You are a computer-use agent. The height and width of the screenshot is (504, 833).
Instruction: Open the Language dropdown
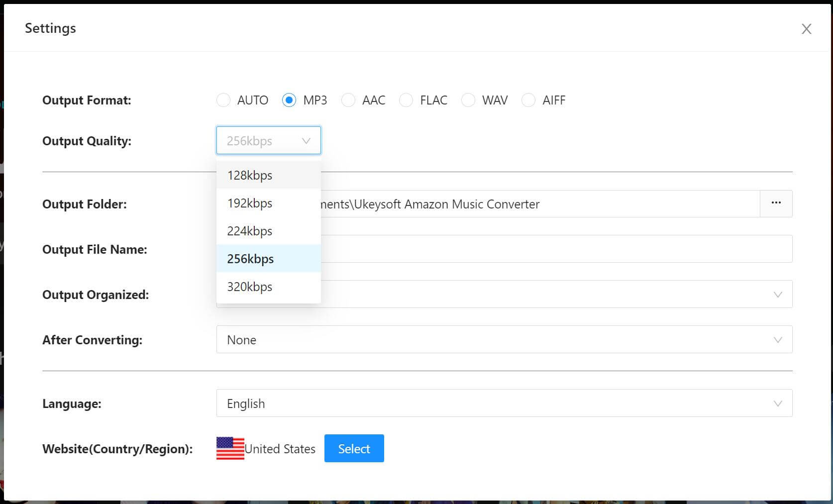(504, 403)
